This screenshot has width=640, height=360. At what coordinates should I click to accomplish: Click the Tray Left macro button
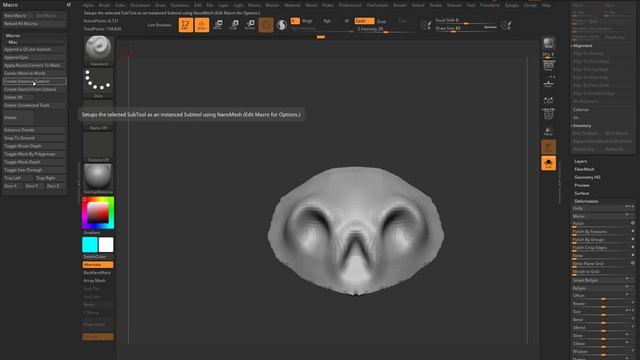18,178
